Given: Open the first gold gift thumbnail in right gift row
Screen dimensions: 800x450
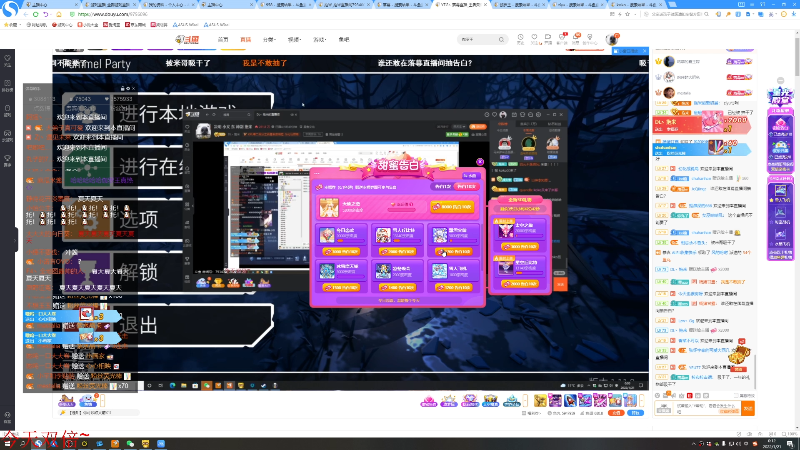Looking at the screenshot, I should [x=540, y=401].
